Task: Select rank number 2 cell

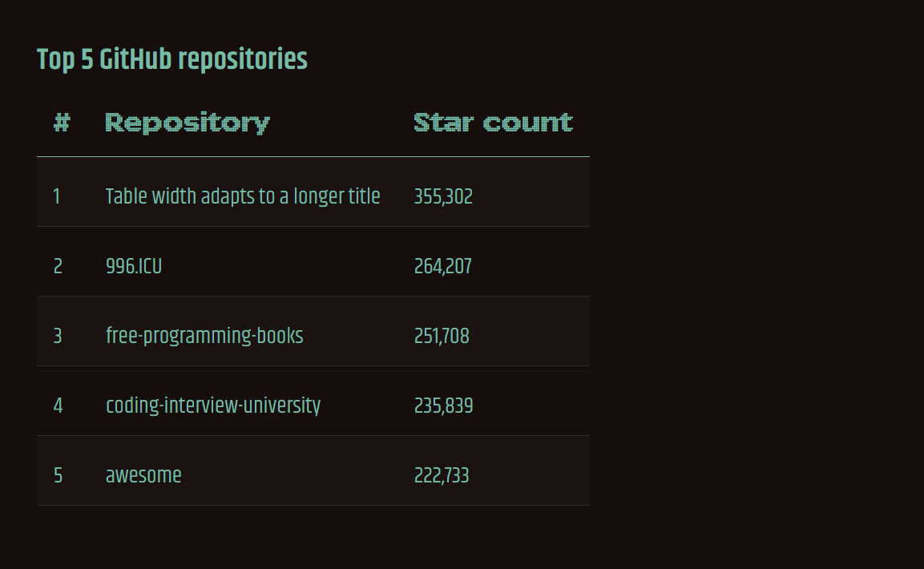Action: click(58, 266)
